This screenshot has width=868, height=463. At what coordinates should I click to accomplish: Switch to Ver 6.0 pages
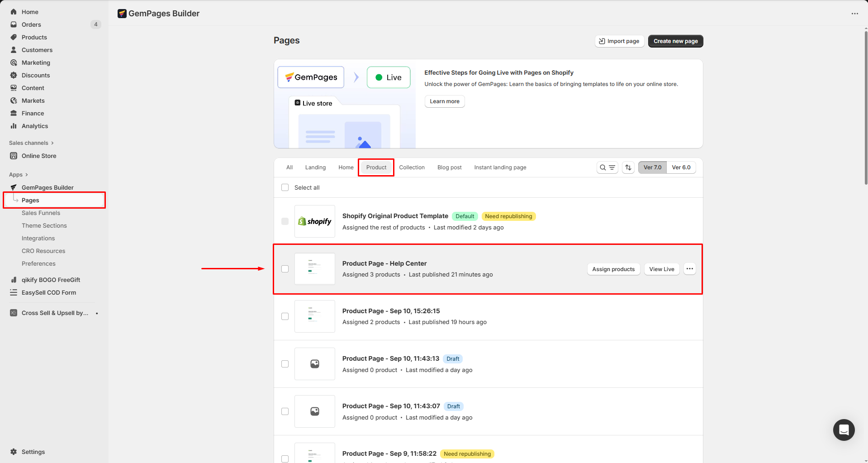pos(681,167)
